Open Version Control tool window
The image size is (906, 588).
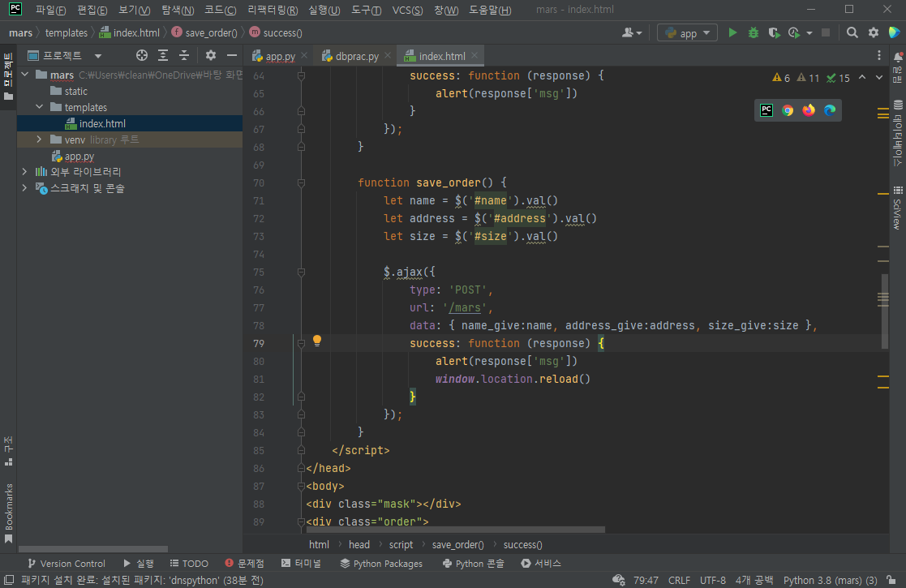(66, 563)
